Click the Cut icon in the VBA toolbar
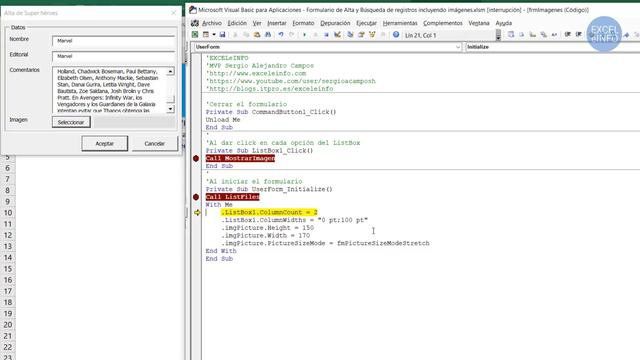Screen dimensions: 640x360 tap(235, 35)
